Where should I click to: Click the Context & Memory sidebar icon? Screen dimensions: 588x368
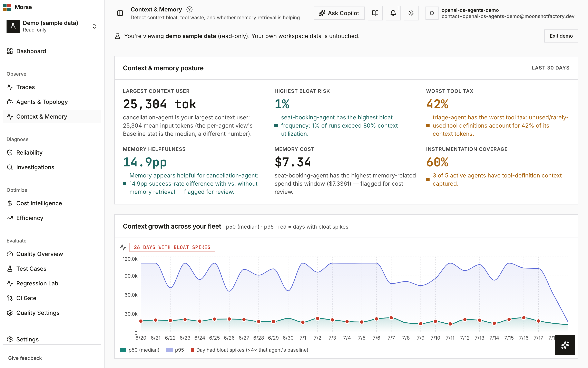(10, 117)
